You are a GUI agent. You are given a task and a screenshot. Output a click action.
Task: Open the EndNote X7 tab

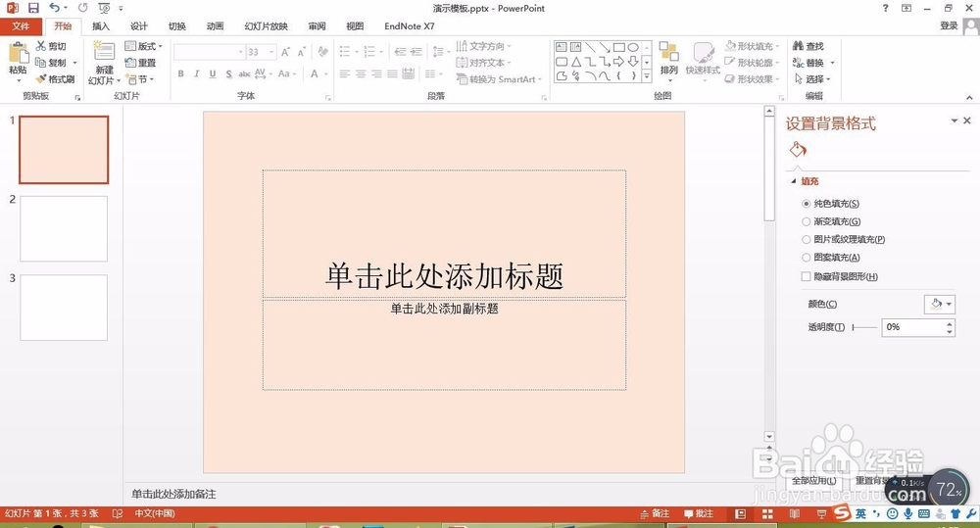click(410, 26)
